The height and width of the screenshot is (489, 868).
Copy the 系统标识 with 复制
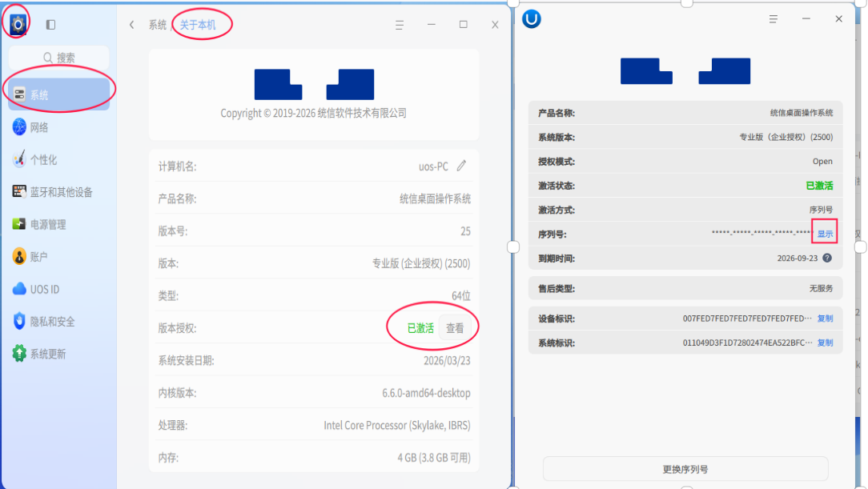click(826, 343)
